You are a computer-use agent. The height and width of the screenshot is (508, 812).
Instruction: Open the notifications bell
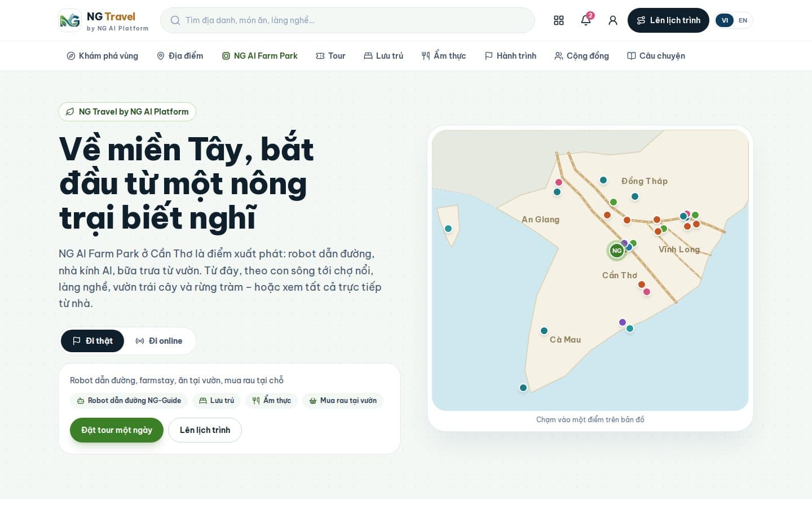[586, 20]
